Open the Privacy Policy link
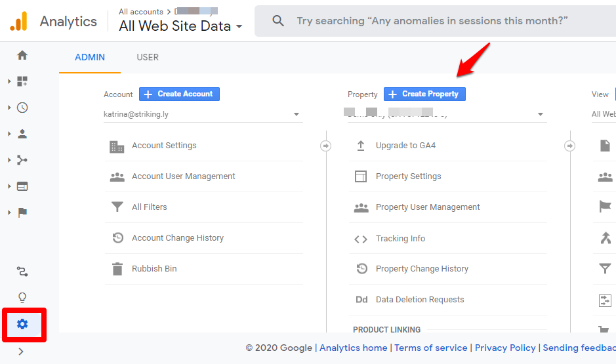 pos(505,348)
